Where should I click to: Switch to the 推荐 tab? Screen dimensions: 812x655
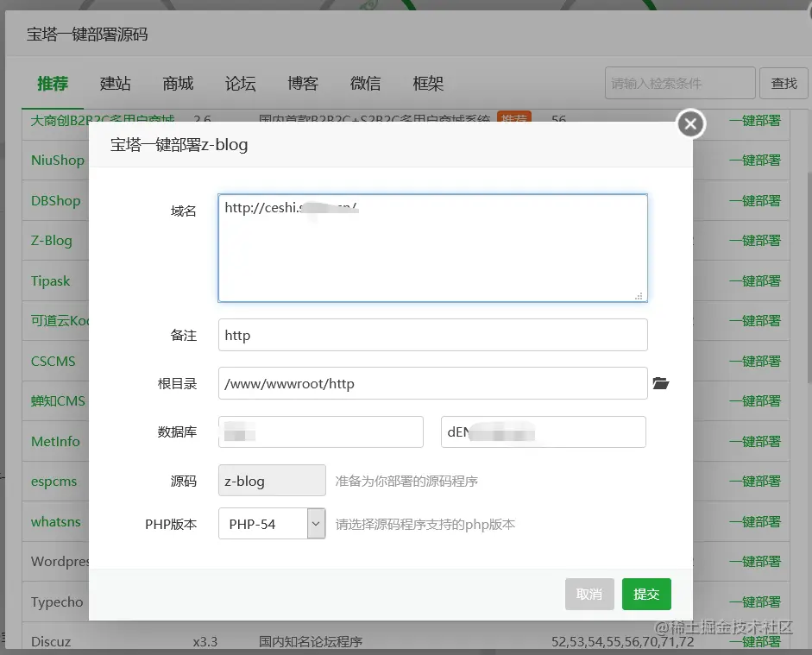[x=53, y=84]
